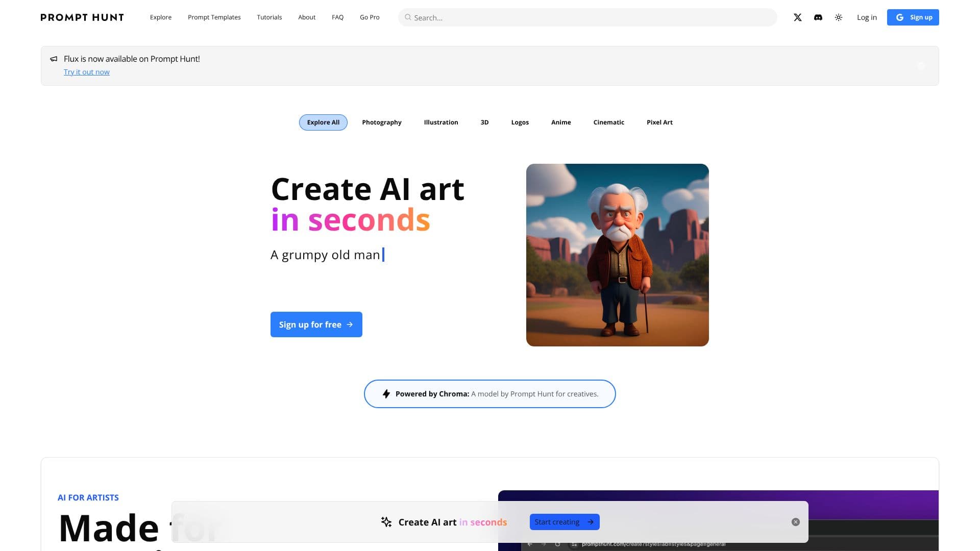Open the Go Pro menu item
This screenshot has width=980, height=551.
click(x=370, y=17)
